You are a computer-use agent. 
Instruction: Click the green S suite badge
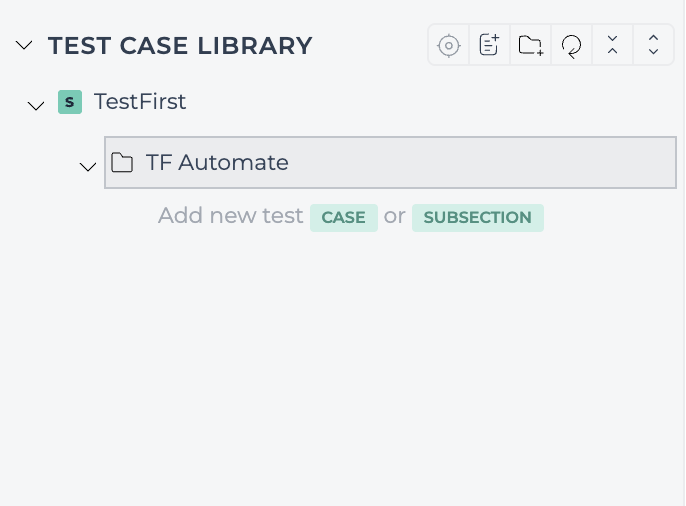[x=70, y=102]
